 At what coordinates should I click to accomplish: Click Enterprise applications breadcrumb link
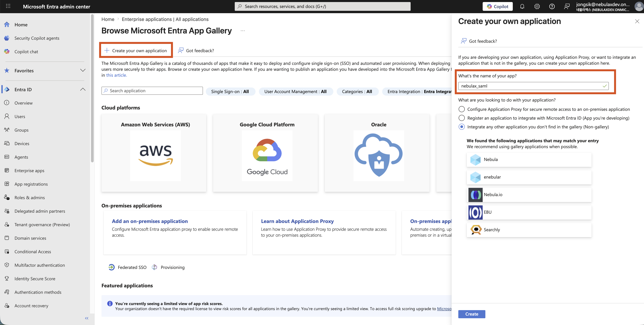point(165,19)
